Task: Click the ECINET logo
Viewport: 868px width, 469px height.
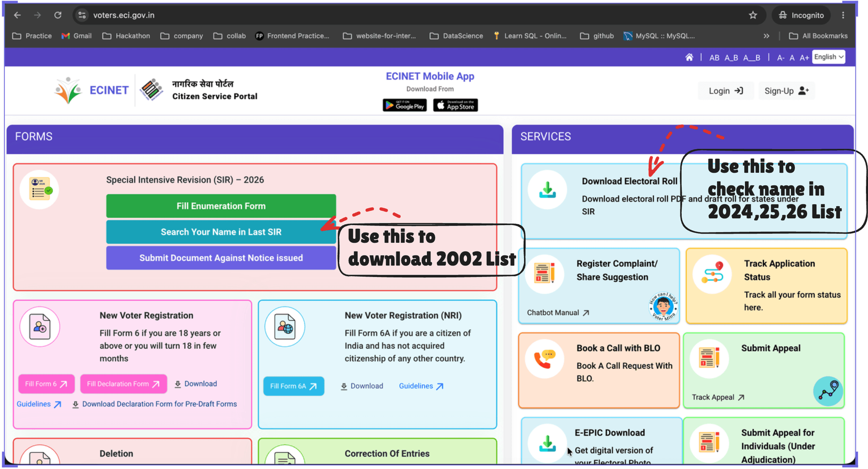Action: pyautogui.click(x=91, y=90)
